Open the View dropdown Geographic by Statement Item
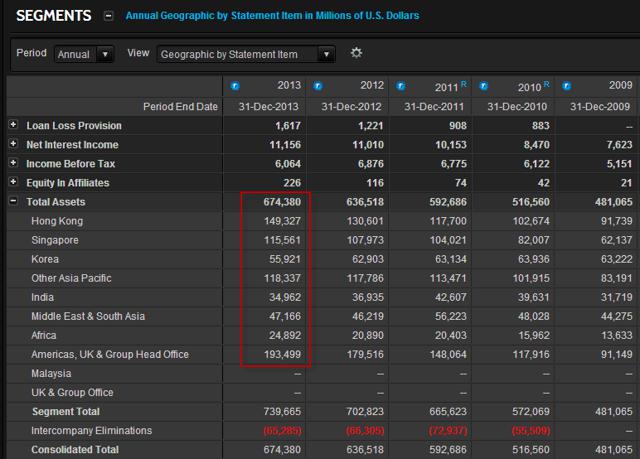Viewport: 640px width, 459px height. pyautogui.click(x=246, y=54)
